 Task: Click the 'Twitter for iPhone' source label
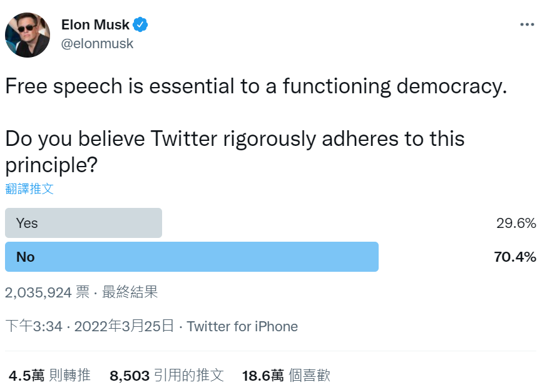pyautogui.click(x=243, y=326)
